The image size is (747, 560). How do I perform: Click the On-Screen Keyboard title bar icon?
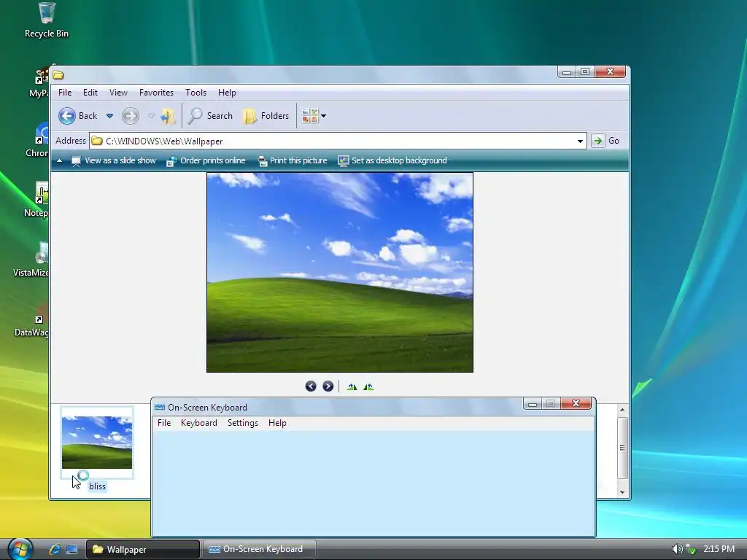coord(160,407)
